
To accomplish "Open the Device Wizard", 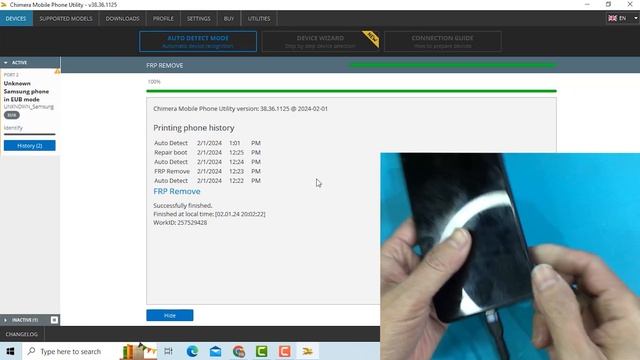I will tap(320, 41).
